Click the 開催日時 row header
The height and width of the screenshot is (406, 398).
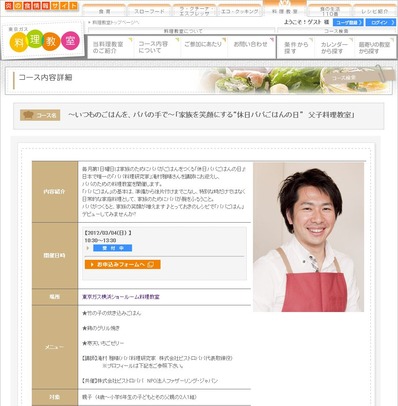55,256
